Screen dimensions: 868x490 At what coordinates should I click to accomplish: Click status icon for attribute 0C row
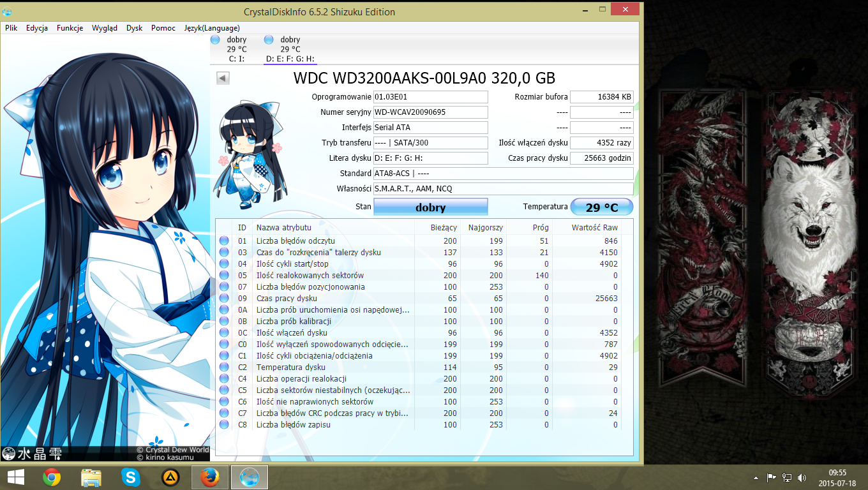pos(224,333)
